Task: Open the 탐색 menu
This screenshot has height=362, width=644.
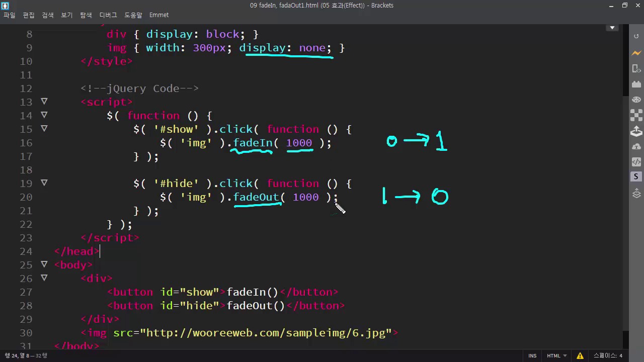Action: point(86,15)
